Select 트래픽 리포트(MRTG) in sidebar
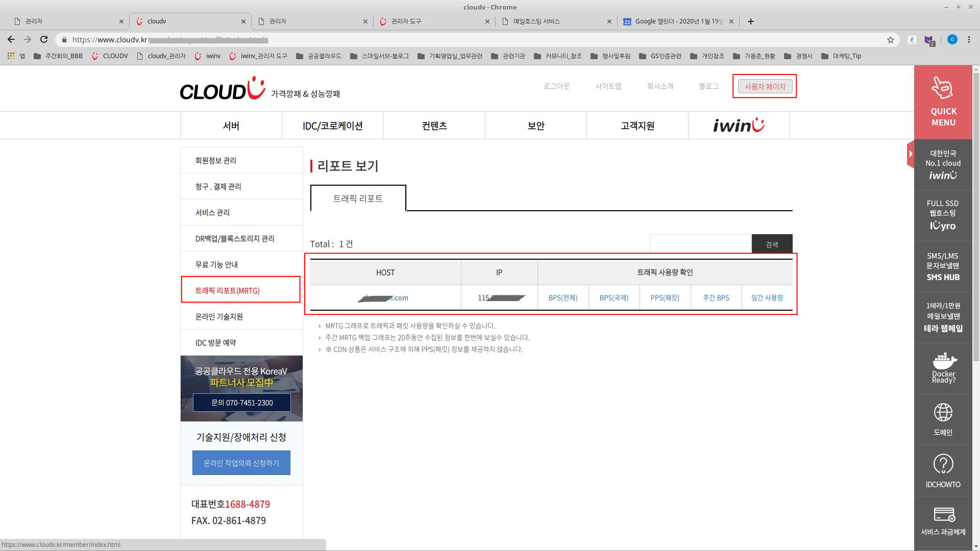980x551 pixels. [x=228, y=290]
